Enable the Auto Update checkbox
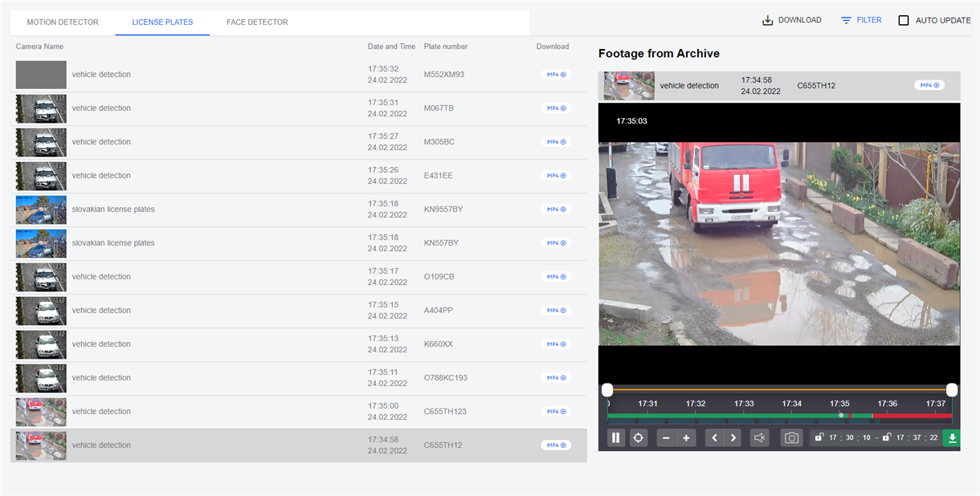 pos(904,20)
